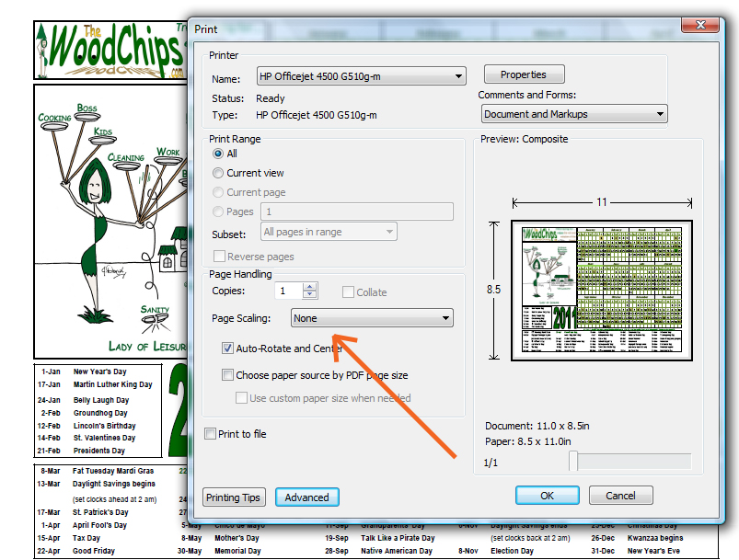Screen dimensions: 739x560
Task: Click "St. Patrick's Day" in document
Action: 100,512
